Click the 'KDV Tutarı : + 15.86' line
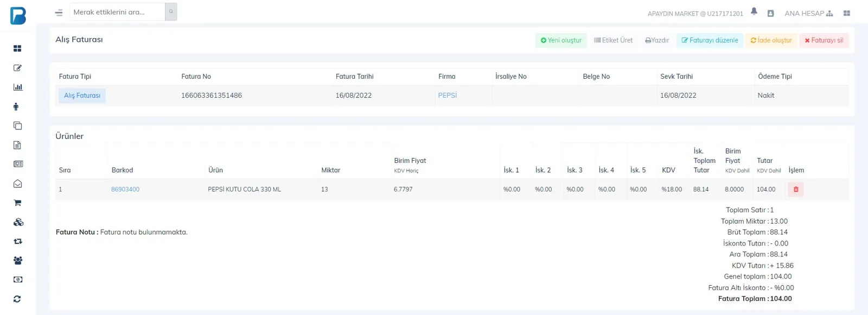868x315 pixels. tap(763, 266)
